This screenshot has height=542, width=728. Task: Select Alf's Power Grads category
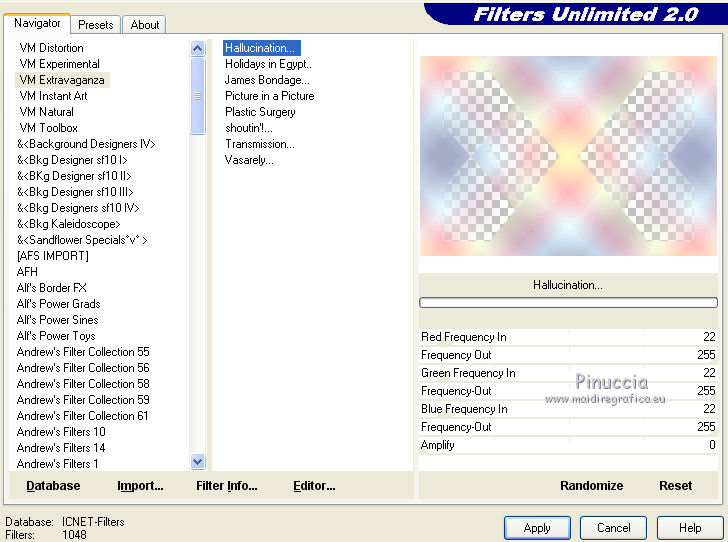click(x=58, y=304)
